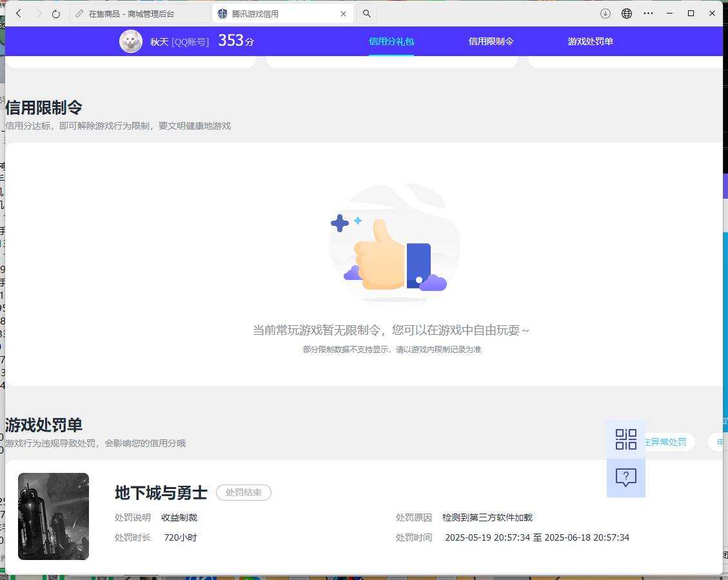Click the 当前常玩游戏暂无限制令 message

391,330
